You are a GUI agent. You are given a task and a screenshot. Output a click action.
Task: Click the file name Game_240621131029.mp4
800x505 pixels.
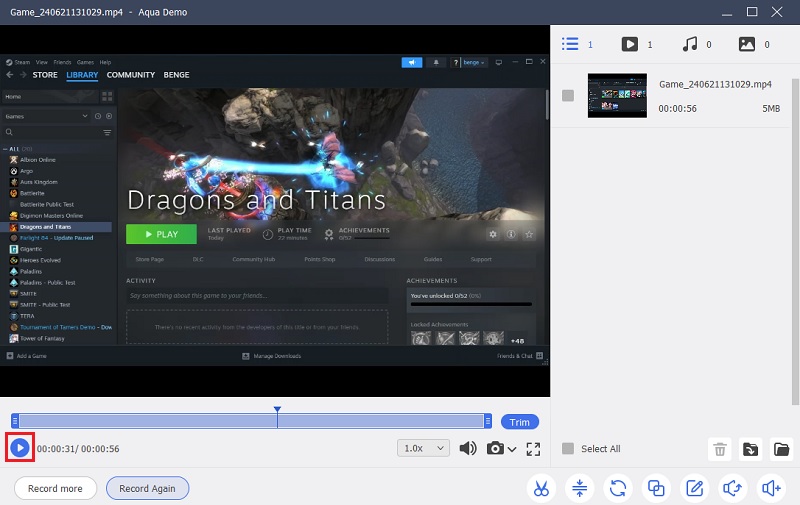tap(715, 84)
